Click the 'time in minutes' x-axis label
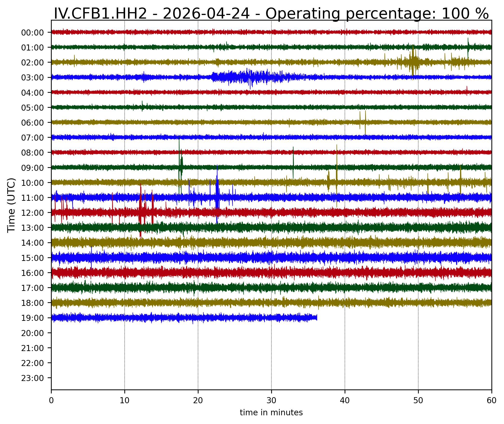Screen dimensions: 504x424 (x=271, y=413)
